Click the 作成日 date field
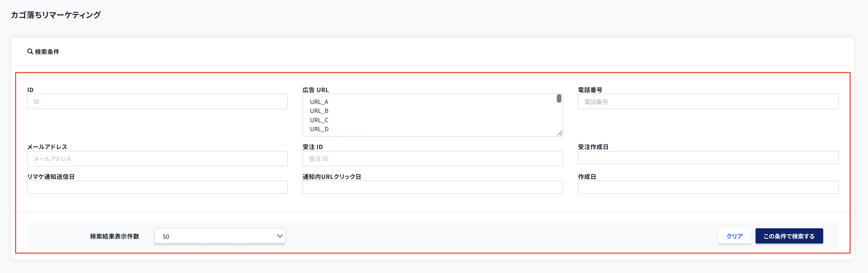This screenshot has width=868, height=273. [708, 187]
